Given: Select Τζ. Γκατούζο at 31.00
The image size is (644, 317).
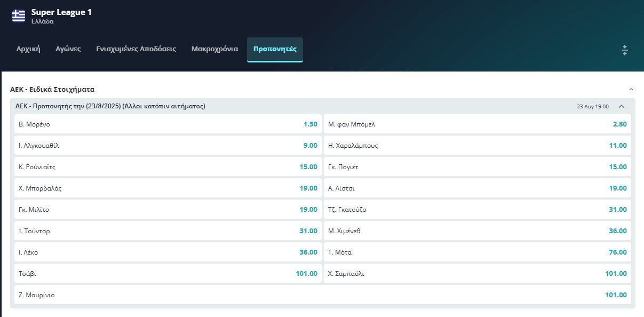Looking at the screenshot, I should 478,209.
